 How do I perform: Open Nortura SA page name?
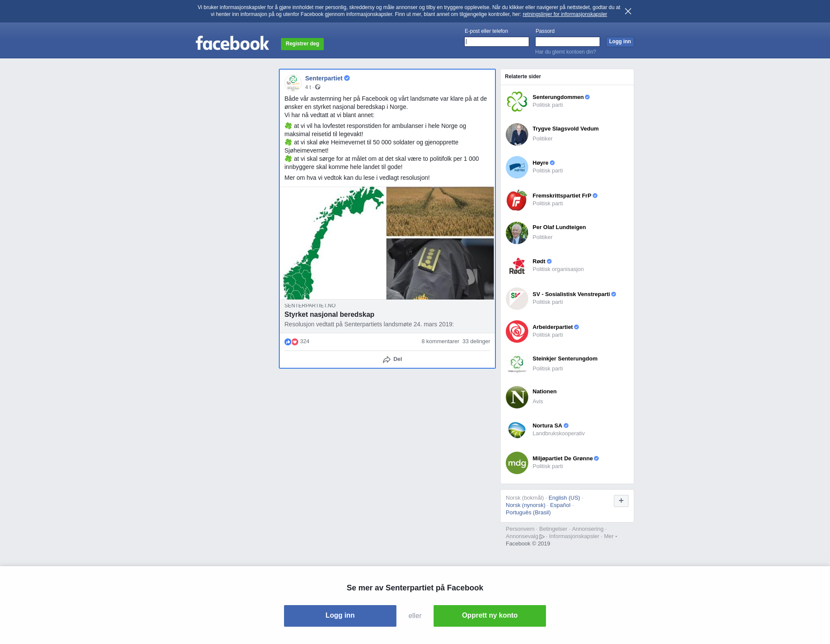[x=547, y=426]
